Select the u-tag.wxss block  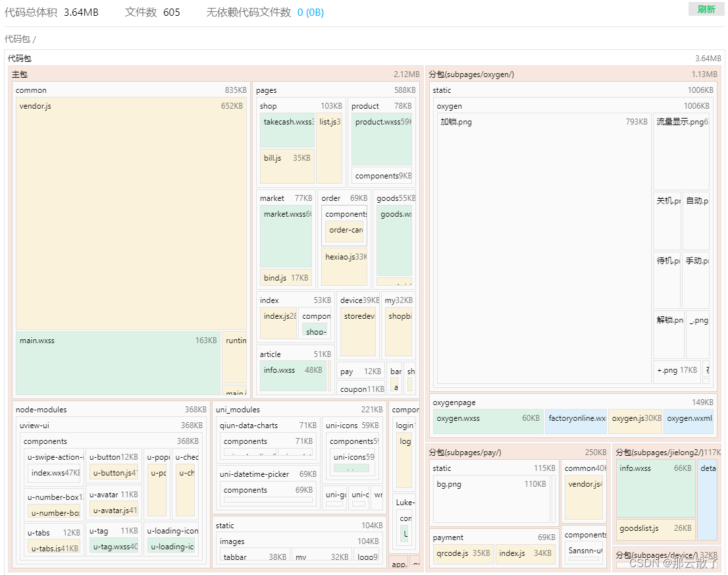114,546
